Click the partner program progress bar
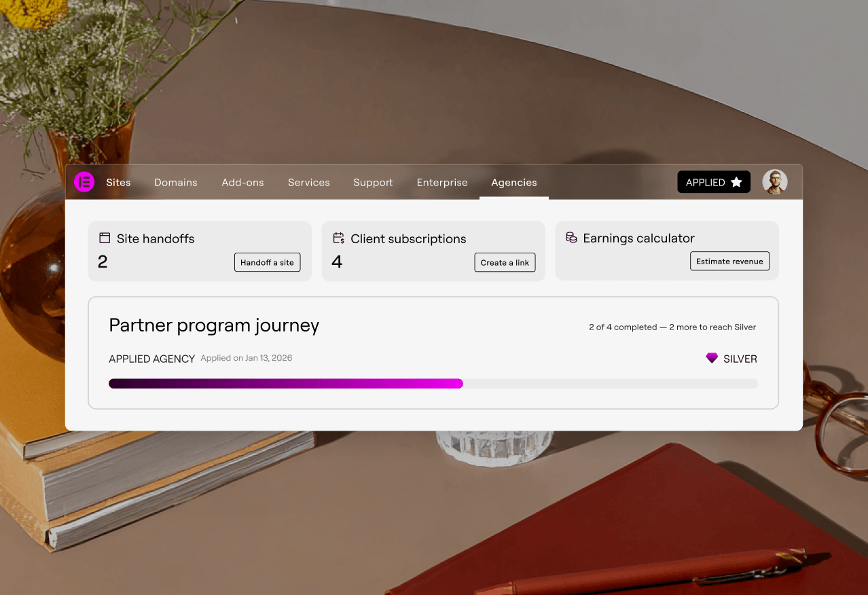This screenshot has height=595, width=868. 433,384
